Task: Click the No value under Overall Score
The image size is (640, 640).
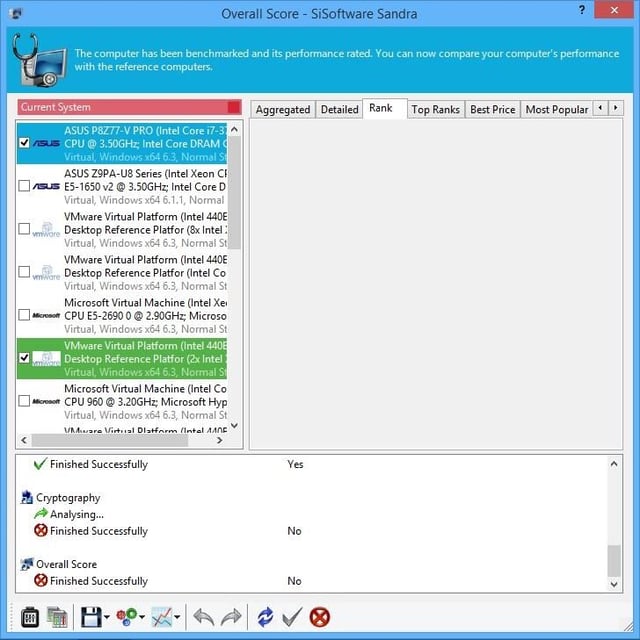Action: click(294, 581)
